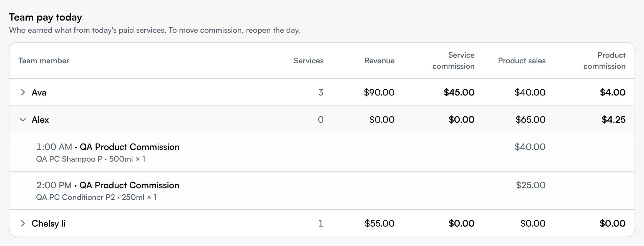Click the Revenue column header
Screen dimensions: 644x246
pos(379,61)
